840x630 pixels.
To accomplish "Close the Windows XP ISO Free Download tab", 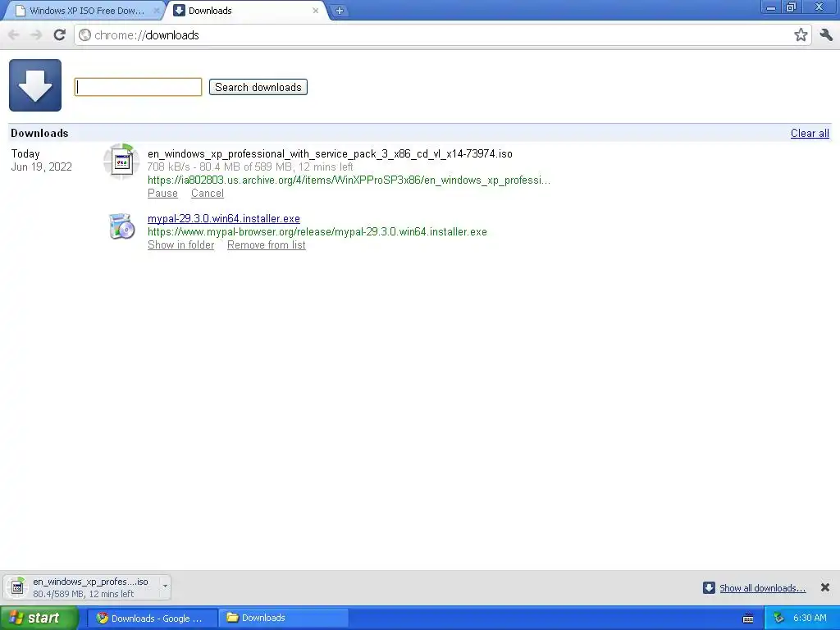I will (156, 11).
